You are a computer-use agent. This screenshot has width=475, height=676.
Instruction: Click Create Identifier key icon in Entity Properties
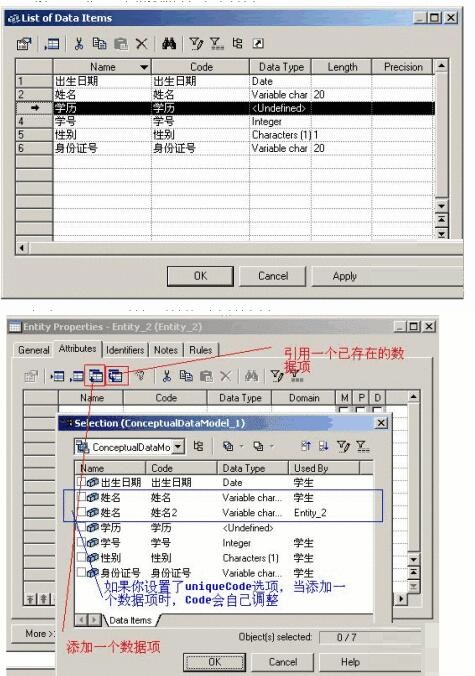[140, 376]
